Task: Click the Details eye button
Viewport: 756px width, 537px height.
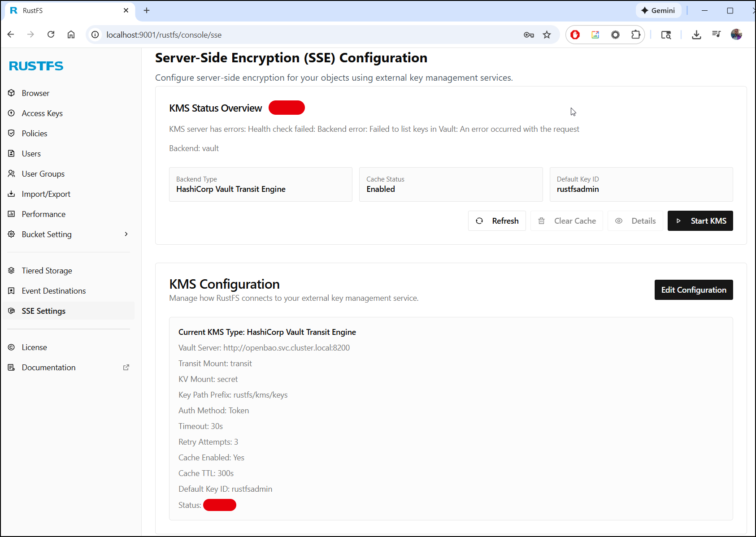Action: point(635,221)
